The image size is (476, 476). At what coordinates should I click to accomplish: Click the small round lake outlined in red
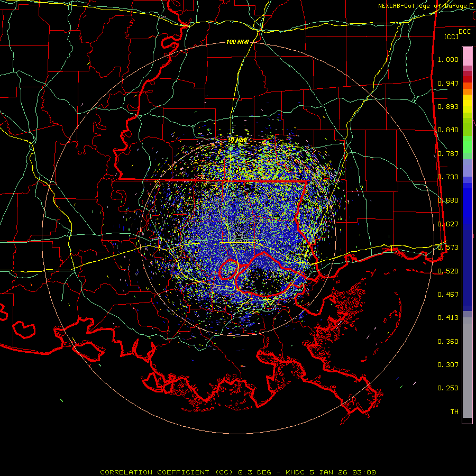coord(228,269)
